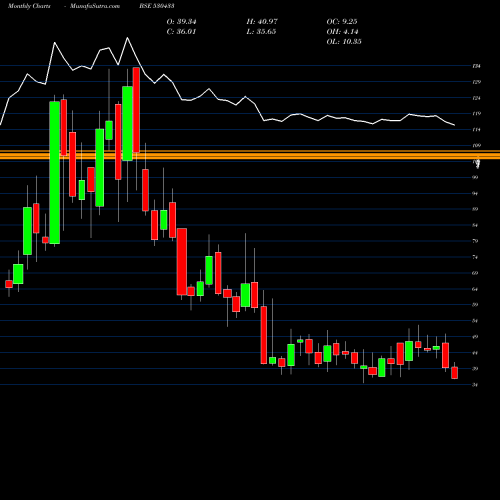Select the "OH: 4.14" reading
Image resolution: width=500 pixels, height=500 pixels.
tap(342, 32)
